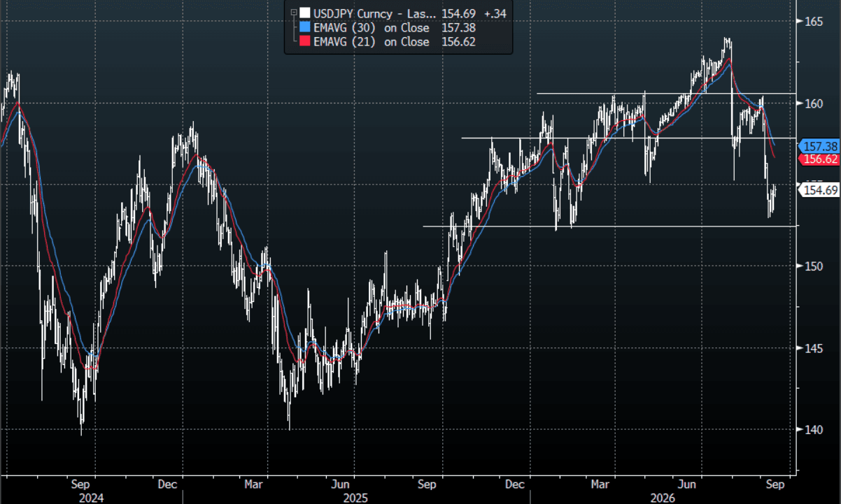This screenshot has height=504, width=841.
Task: Click the white USDJPY legend color swatch
Action: click(x=305, y=13)
